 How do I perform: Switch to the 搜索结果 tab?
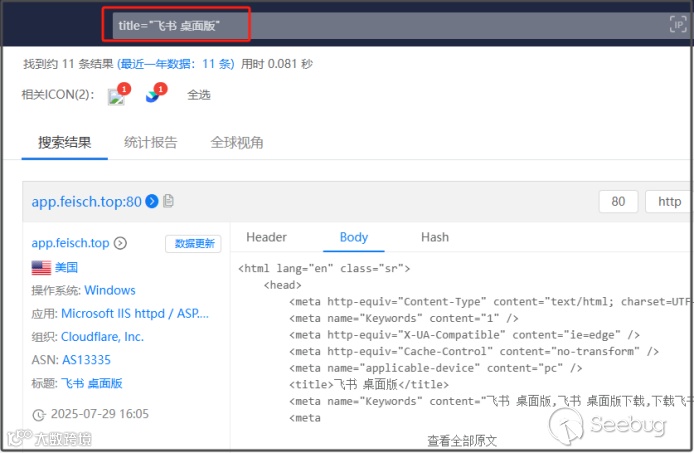[x=65, y=143]
